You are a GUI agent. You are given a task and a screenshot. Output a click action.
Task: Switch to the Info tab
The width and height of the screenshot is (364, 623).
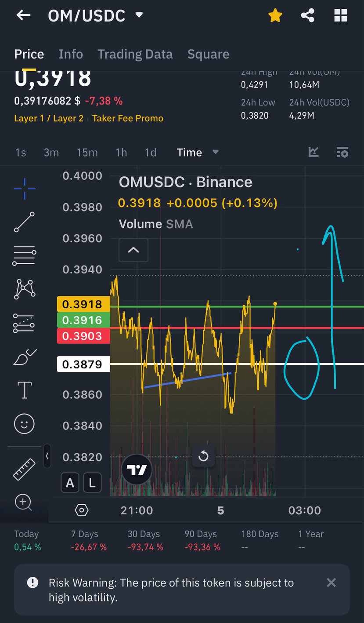(71, 54)
